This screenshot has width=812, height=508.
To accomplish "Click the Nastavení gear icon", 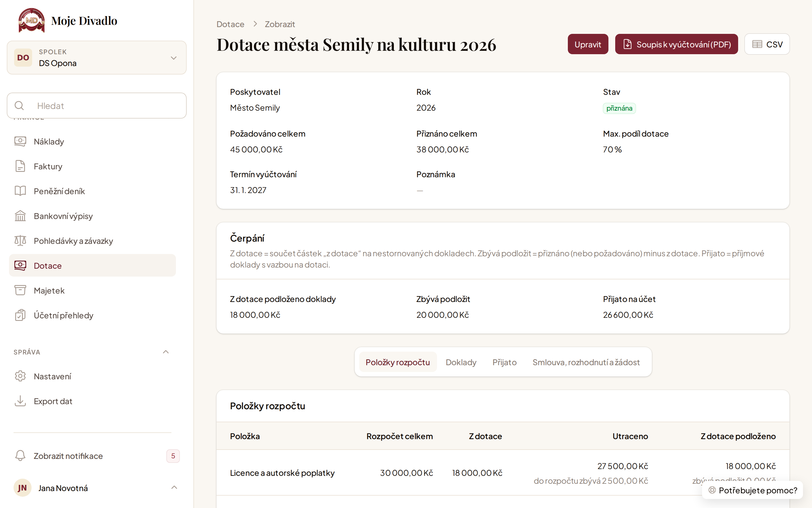I will point(20,376).
